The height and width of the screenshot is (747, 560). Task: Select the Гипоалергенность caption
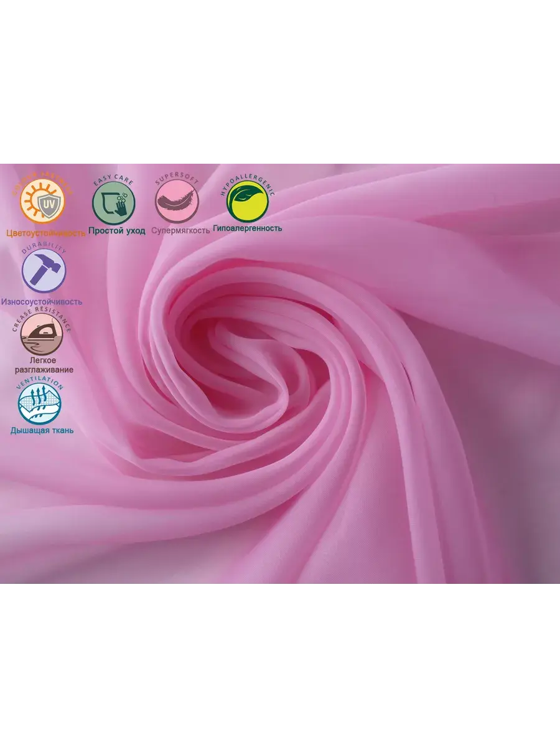pos(247,228)
